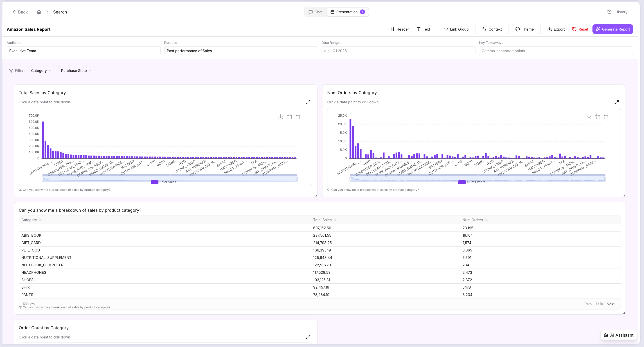Click PANTS category cell

point(27,295)
